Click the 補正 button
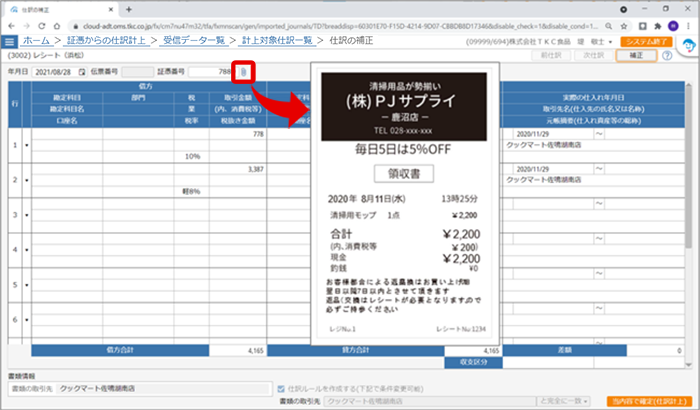 (x=636, y=55)
